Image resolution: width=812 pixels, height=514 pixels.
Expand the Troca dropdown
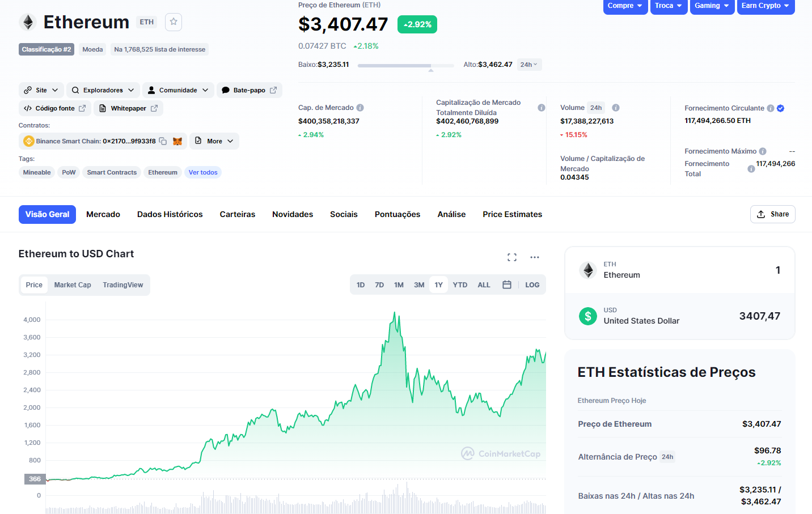pyautogui.click(x=669, y=6)
